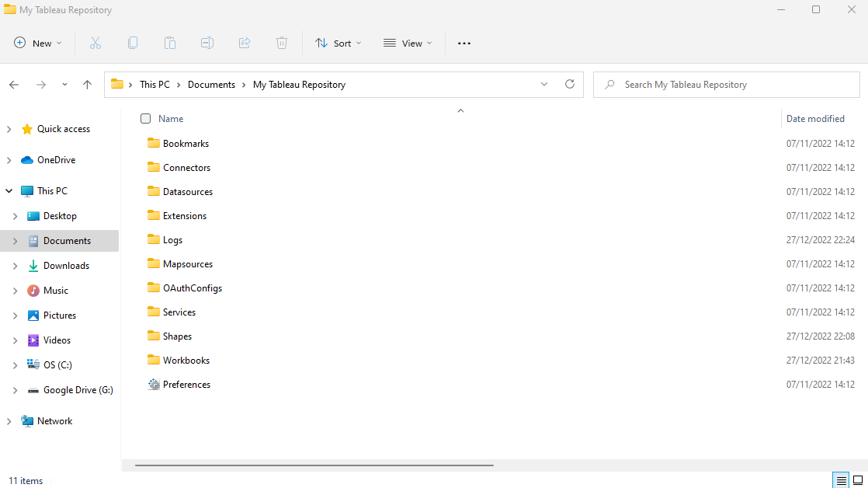Click the Bookmarks folder icon
This screenshot has width=868, height=488.
pyautogui.click(x=154, y=143)
